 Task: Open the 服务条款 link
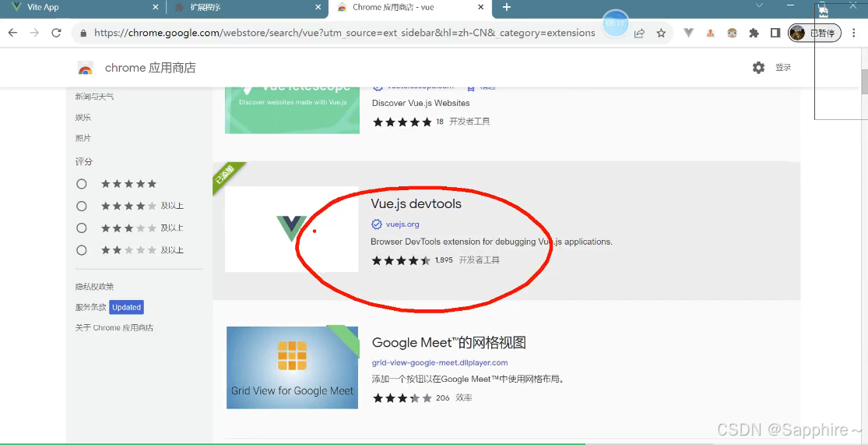click(x=91, y=307)
